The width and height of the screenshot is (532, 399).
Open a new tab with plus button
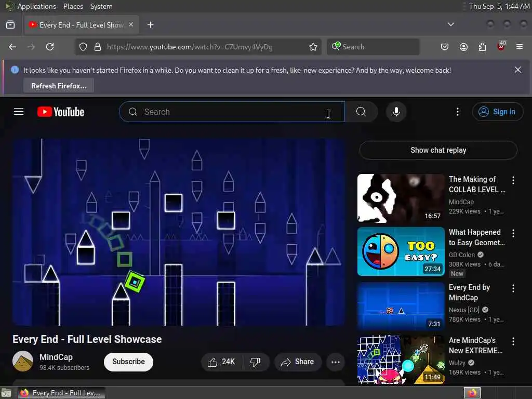[150, 25]
